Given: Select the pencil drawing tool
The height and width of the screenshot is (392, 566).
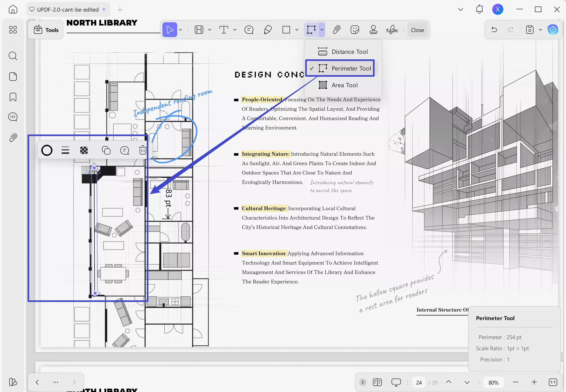Looking at the screenshot, I should pos(268,30).
